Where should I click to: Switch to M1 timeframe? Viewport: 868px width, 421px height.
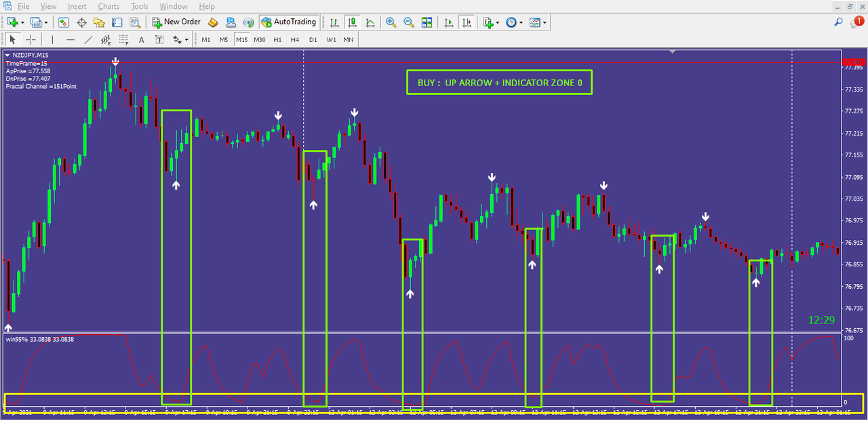tap(206, 39)
